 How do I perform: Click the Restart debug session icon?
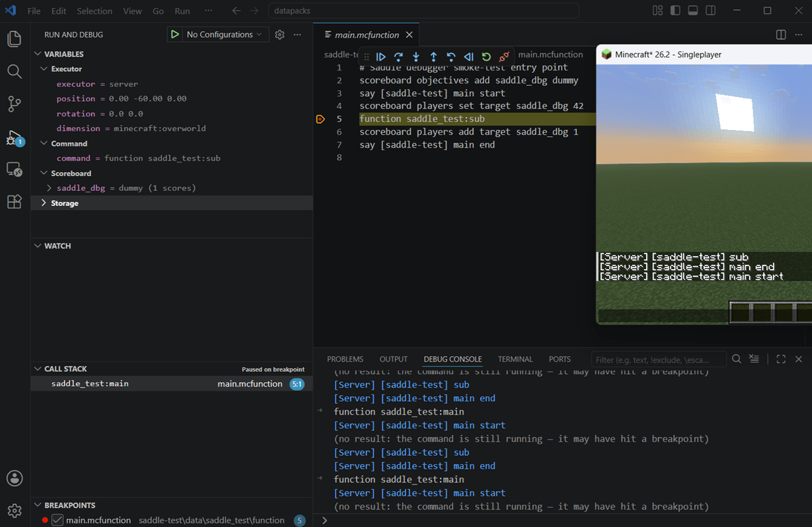point(486,57)
